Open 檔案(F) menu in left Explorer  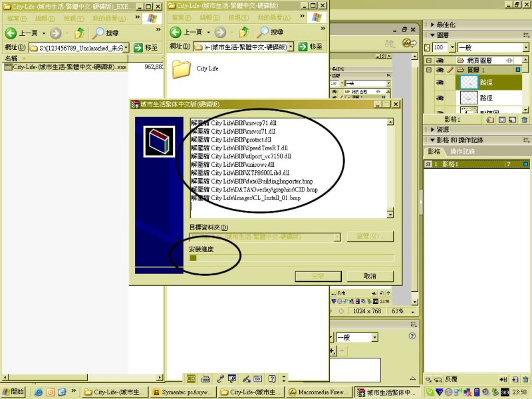pyautogui.click(x=17, y=19)
